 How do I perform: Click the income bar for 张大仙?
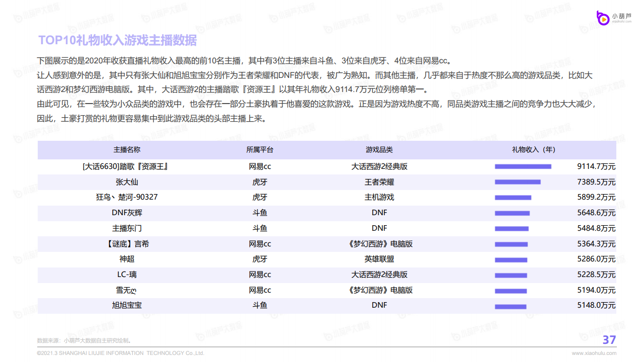(x=518, y=182)
